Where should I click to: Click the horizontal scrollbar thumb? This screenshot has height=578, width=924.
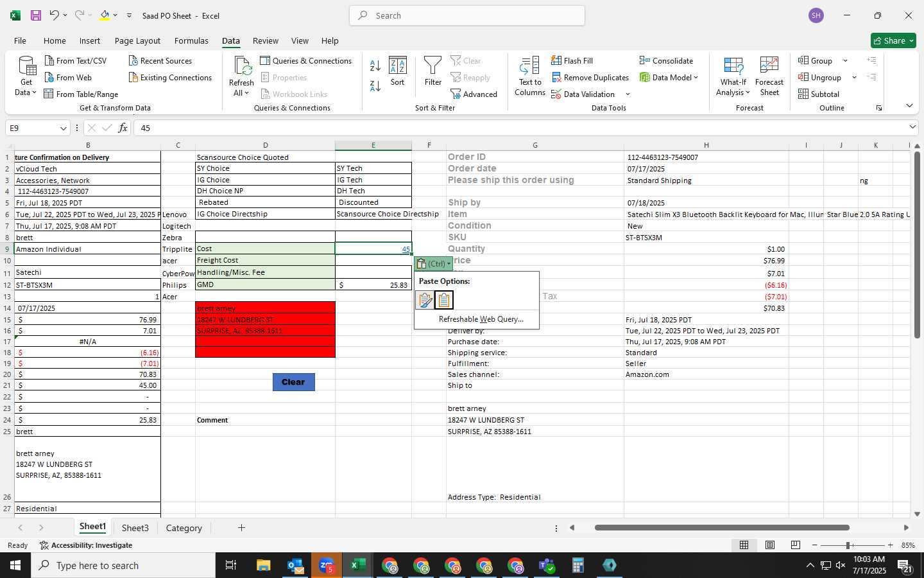pos(722,528)
